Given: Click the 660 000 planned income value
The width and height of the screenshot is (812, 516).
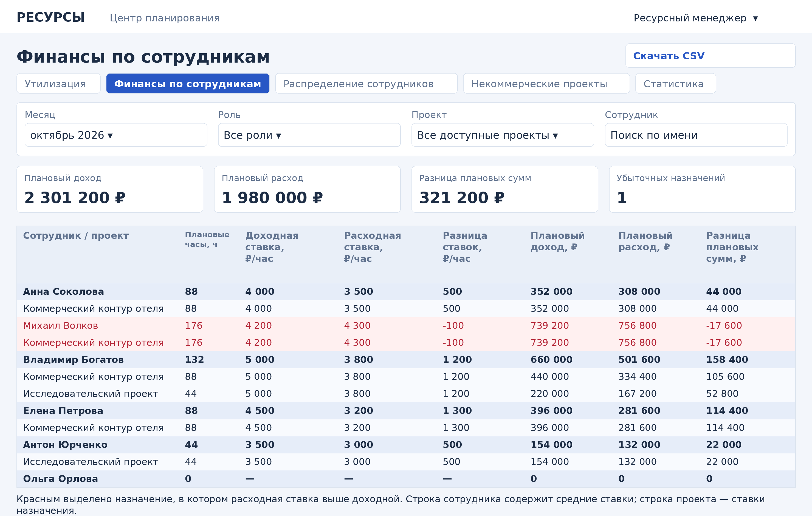Looking at the screenshot, I should (x=551, y=360).
